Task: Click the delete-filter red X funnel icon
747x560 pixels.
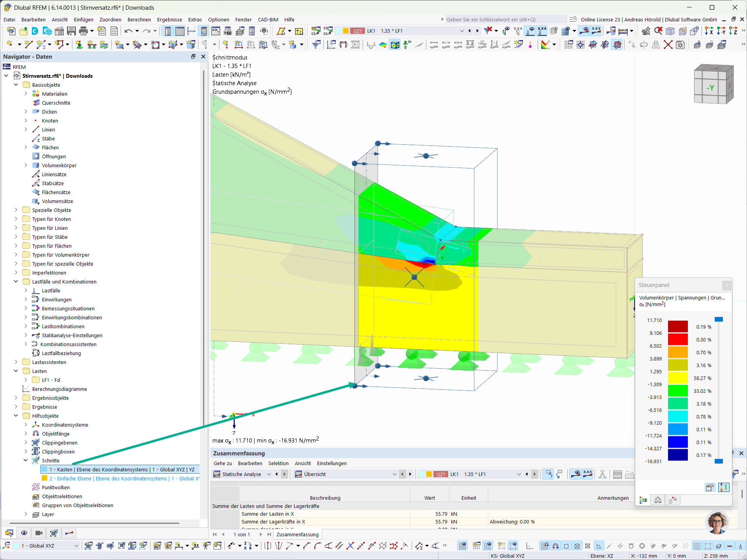Action: pos(488,31)
